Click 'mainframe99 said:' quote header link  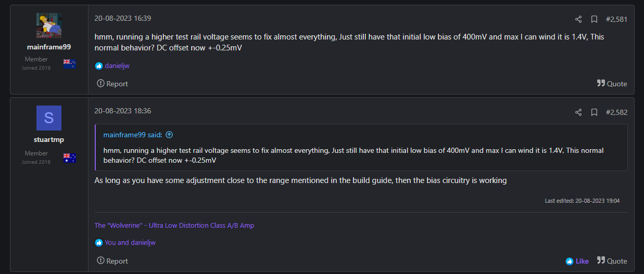click(133, 135)
